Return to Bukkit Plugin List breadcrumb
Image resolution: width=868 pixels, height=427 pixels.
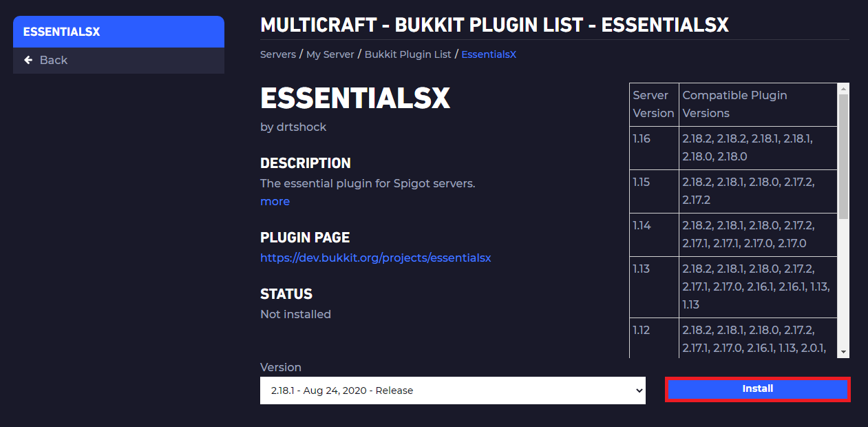[408, 54]
